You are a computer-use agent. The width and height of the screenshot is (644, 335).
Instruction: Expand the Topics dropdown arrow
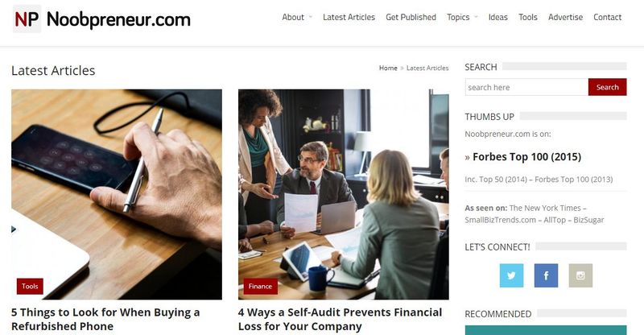476,17
